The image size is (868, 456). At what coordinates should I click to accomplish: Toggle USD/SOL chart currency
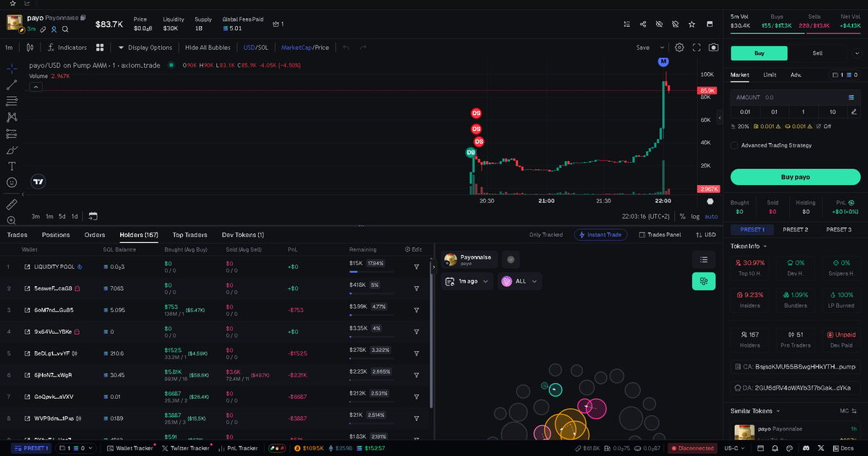pos(258,48)
